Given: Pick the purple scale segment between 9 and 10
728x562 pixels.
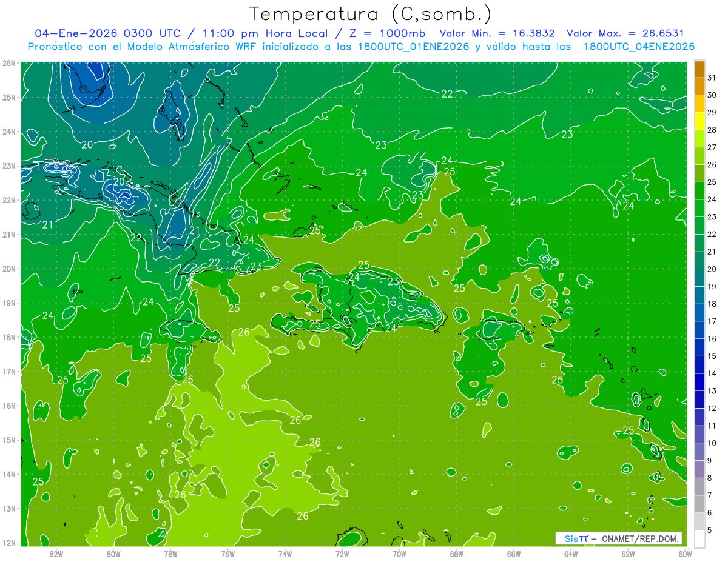Looking at the screenshot, I should pos(699,452).
